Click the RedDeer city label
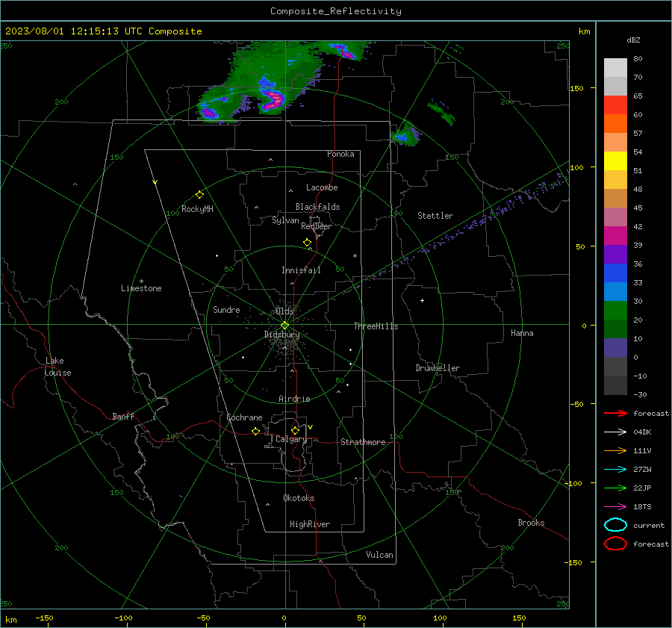This screenshot has width=672, height=628. pos(317,226)
